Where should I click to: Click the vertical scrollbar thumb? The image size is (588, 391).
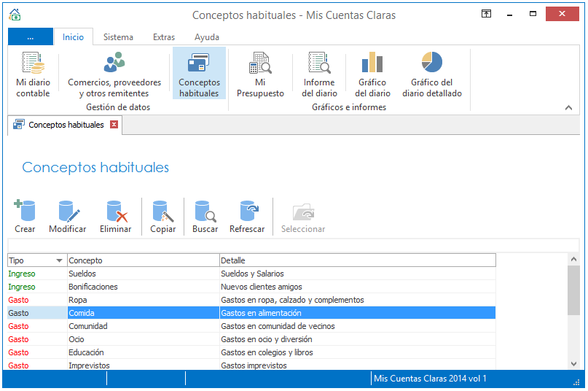pyautogui.click(x=573, y=290)
